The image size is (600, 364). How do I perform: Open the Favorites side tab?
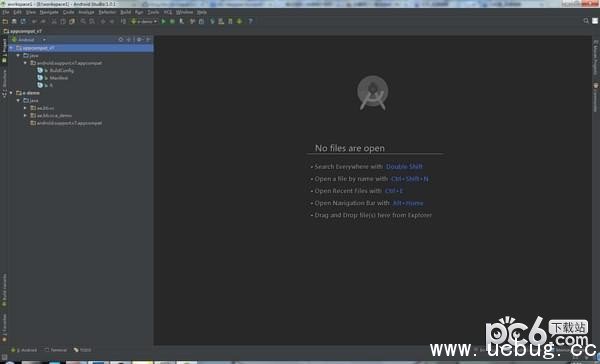(4, 327)
